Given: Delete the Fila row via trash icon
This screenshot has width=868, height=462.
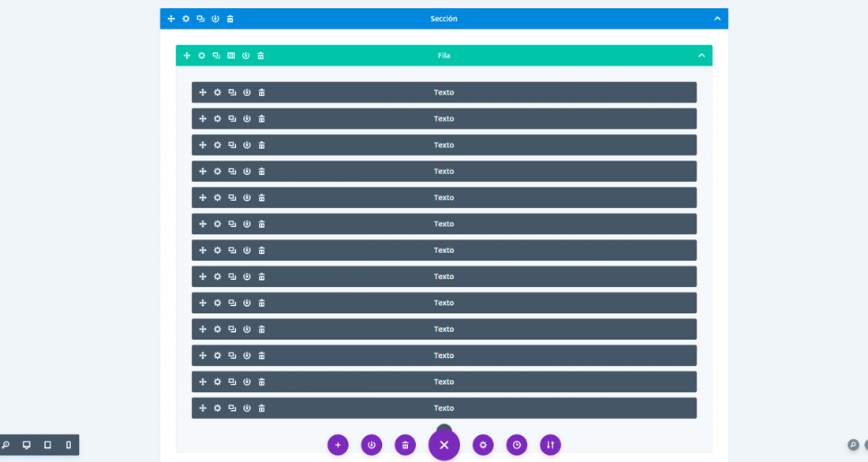Looking at the screenshot, I should [260, 56].
